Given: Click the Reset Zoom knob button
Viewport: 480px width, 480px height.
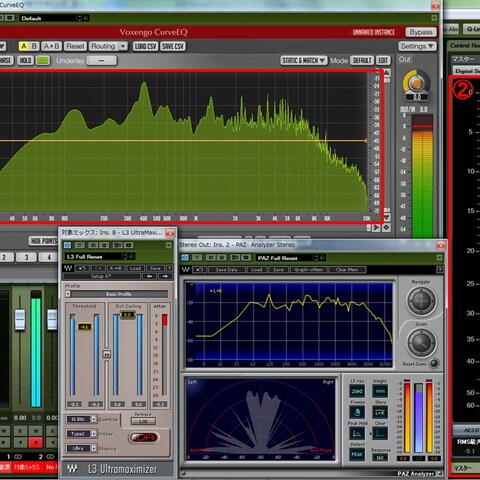Looking at the screenshot, I should [x=433, y=363].
